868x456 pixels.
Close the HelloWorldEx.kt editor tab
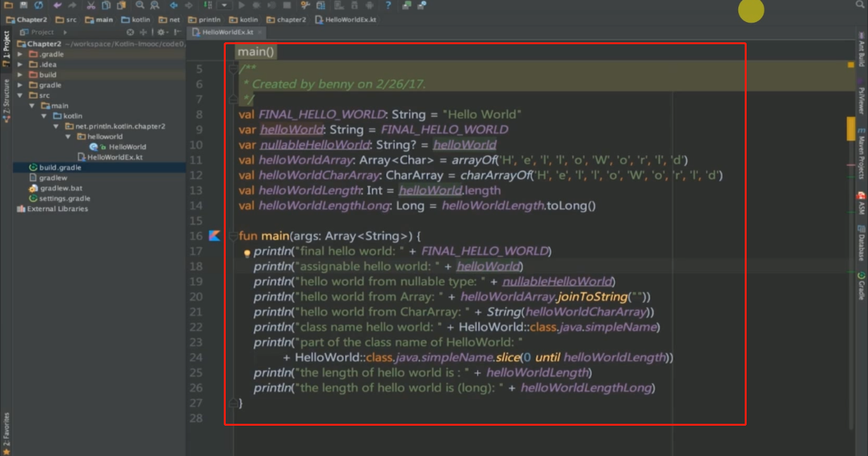tap(260, 32)
